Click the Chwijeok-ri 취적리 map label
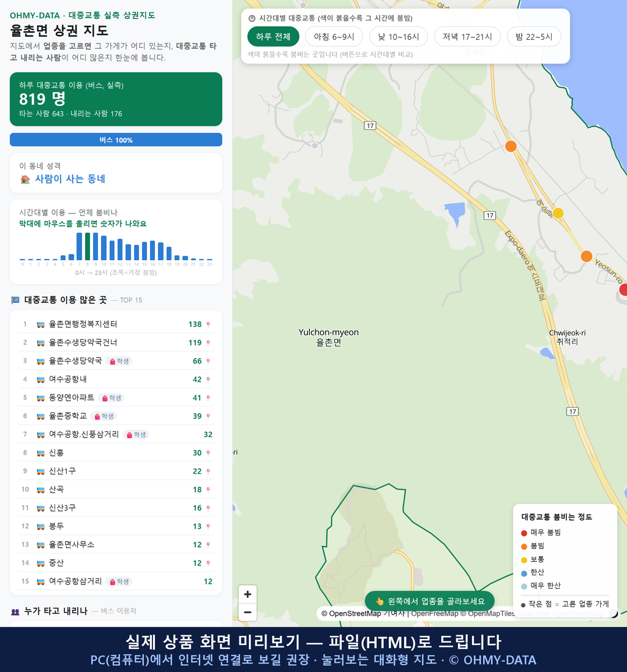This screenshot has width=627, height=672. (x=567, y=337)
